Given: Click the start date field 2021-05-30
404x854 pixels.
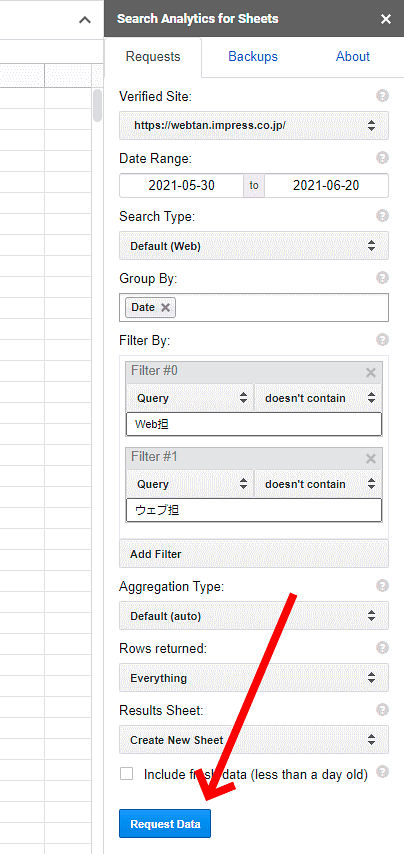Looking at the screenshot, I should coord(181,186).
